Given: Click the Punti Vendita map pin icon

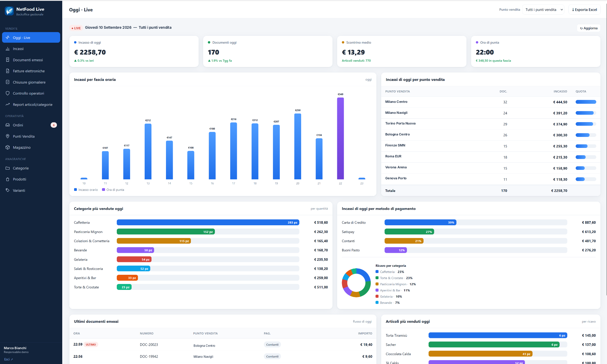Looking at the screenshot, I should 8,136.
